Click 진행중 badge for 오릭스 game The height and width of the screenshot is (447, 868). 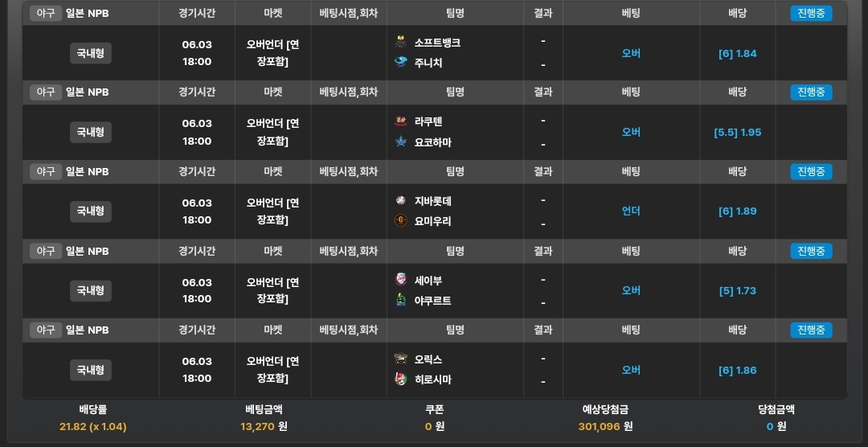pyautogui.click(x=811, y=330)
